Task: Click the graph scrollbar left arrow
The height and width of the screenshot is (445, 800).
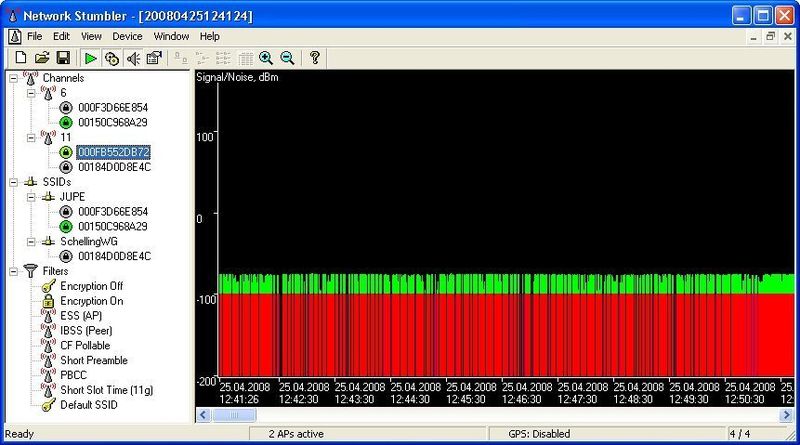Action: pos(203,415)
